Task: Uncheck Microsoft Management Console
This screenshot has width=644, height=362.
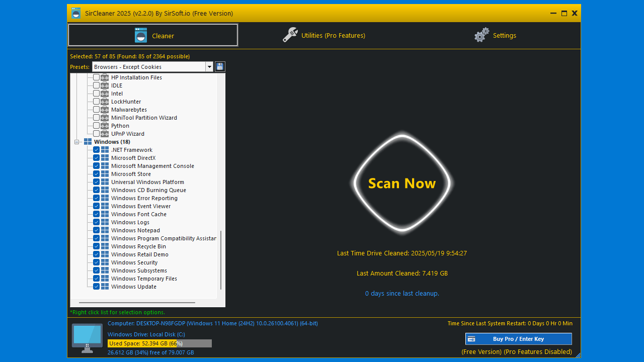Action: coord(97,166)
